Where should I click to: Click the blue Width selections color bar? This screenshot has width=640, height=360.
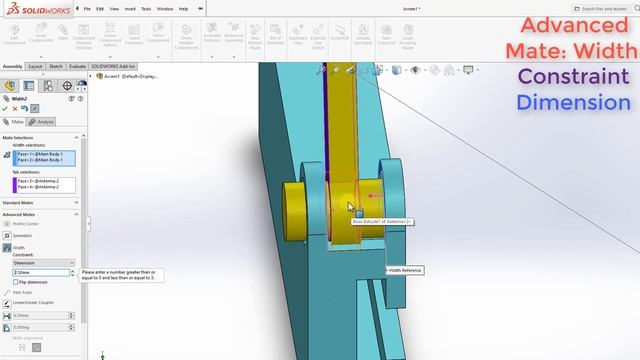pyautogui.click(x=15, y=158)
